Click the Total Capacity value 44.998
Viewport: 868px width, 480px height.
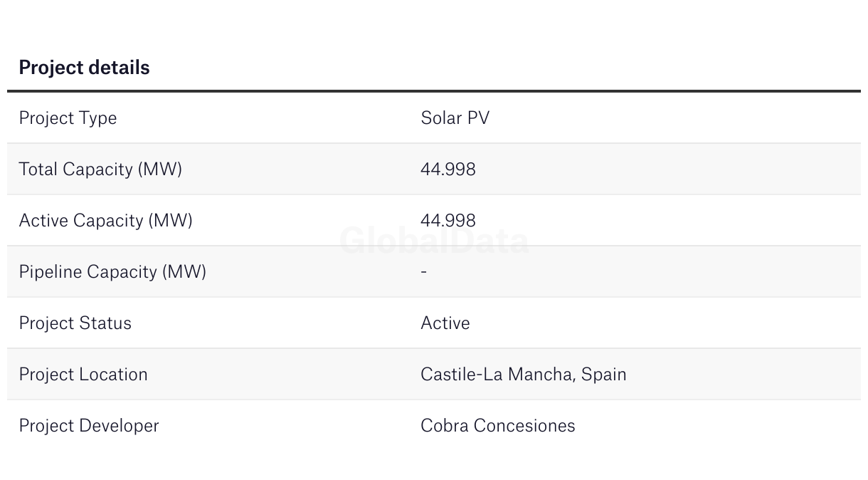coord(448,169)
